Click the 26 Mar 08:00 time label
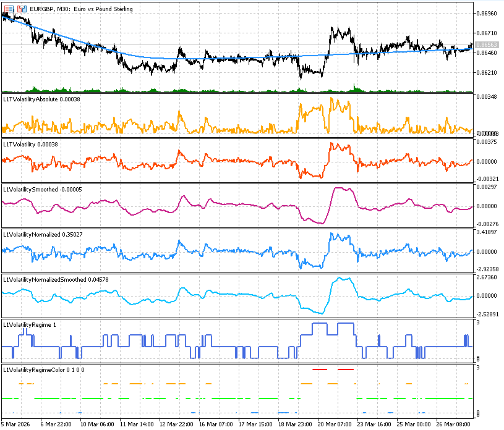 click(x=453, y=424)
